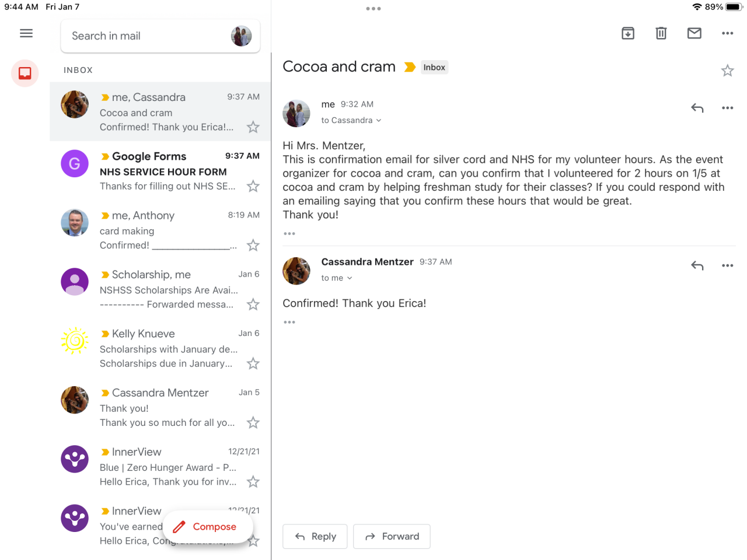Viewport: 747px width, 560px height.
Task: Click the Reply button
Action: pos(315,536)
